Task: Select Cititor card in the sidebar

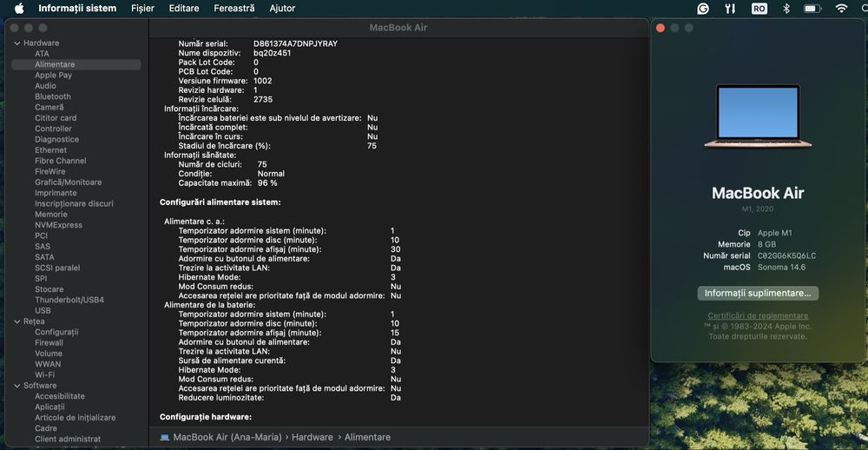Action: 56,118
